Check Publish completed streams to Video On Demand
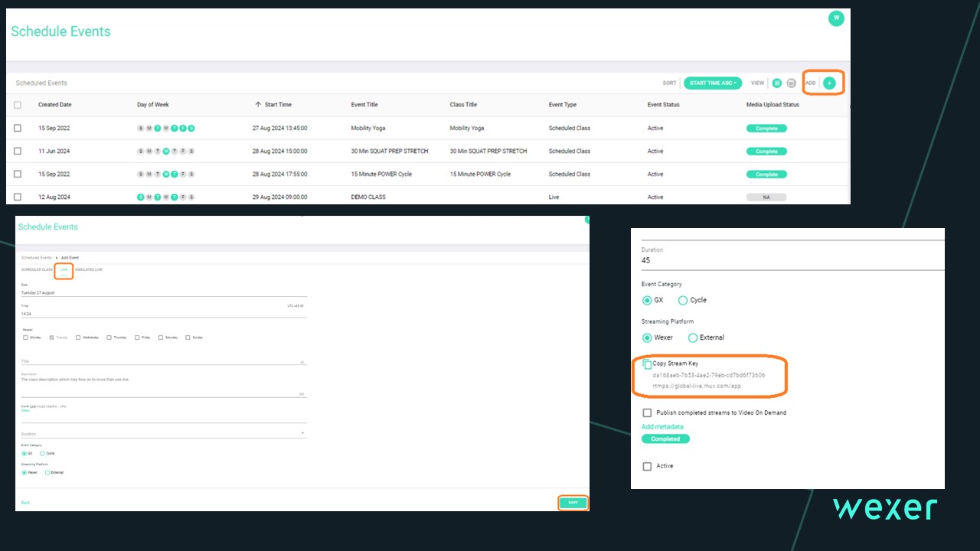The height and width of the screenshot is (551, 980). coord(648,413)
